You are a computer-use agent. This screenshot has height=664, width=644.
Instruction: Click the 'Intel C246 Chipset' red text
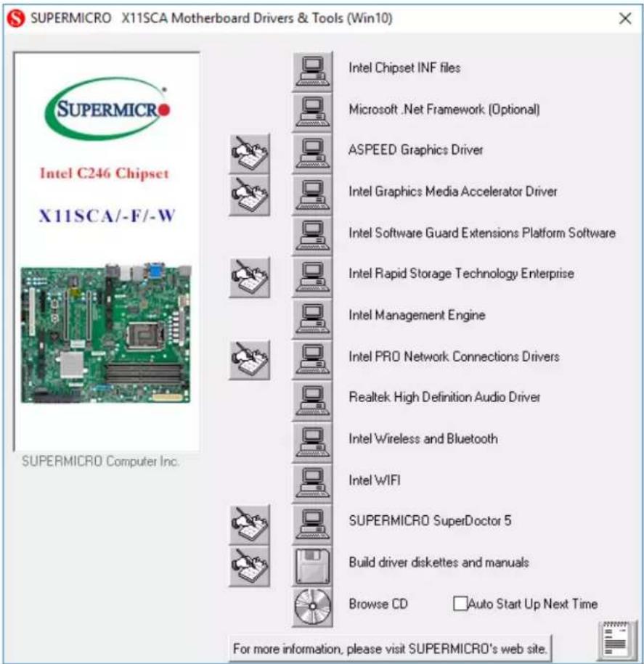[105, 173]
